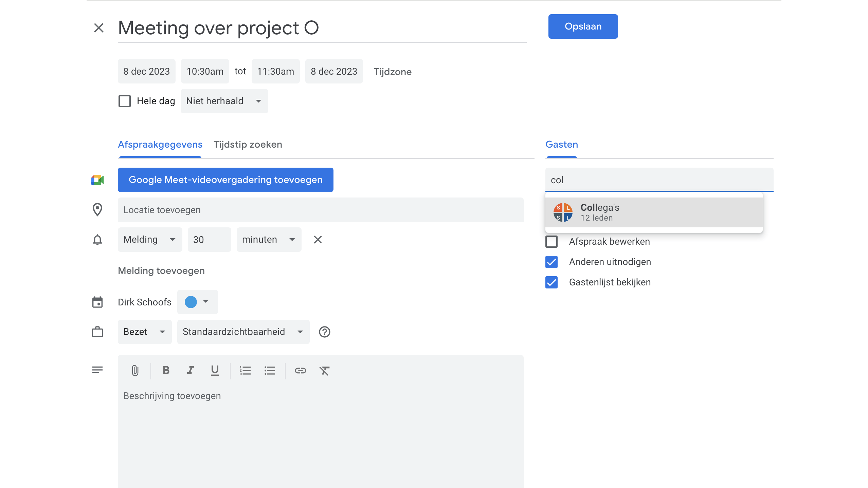This screenshot has height=488, width=868.
Task: Click the Opslaan button
Action: point(583,26)
